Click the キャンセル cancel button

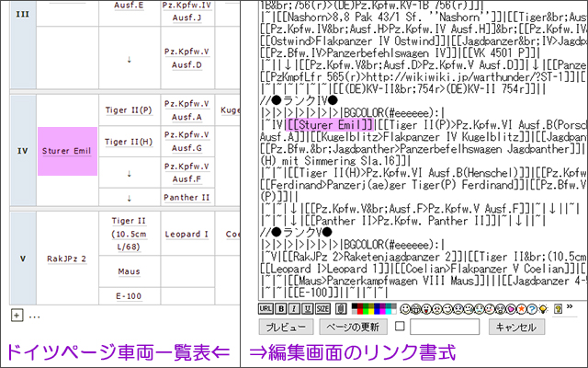(516, 327)
